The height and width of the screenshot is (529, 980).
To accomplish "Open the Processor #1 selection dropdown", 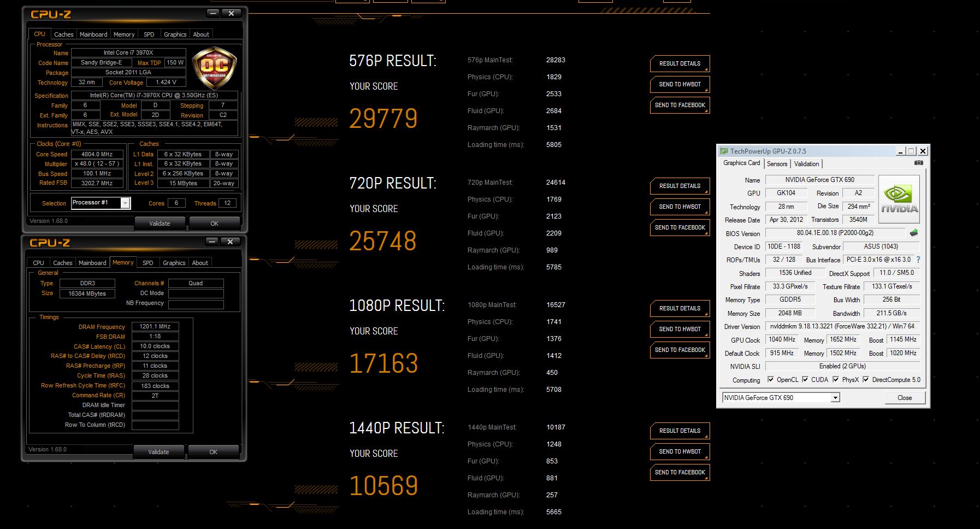I will coord(125,203).
